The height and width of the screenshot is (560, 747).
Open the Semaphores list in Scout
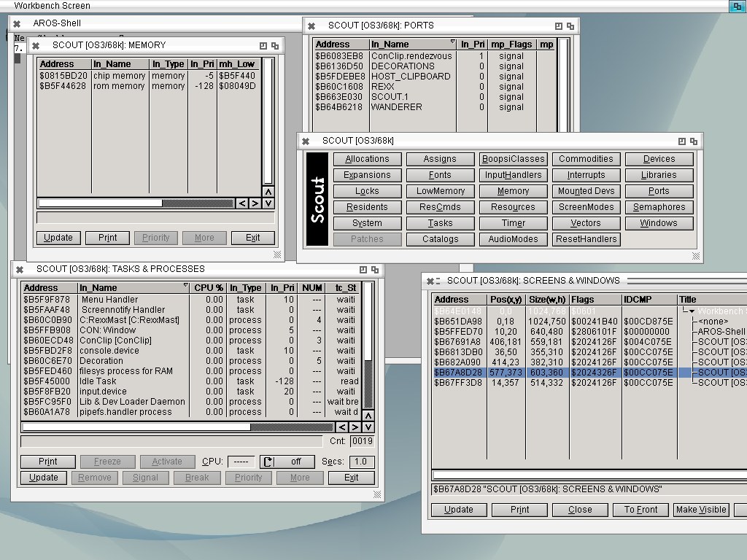[x=659, y=207]
